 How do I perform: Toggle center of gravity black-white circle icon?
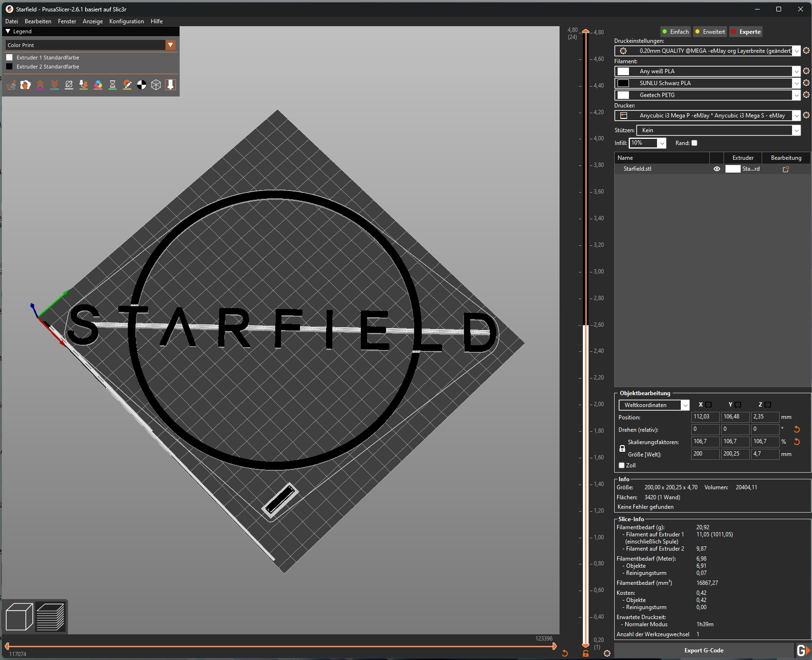(142, 85)
